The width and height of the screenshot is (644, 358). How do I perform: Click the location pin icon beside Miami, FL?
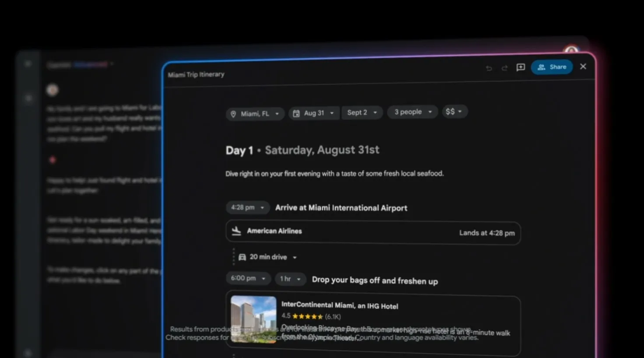coord(233,114)
